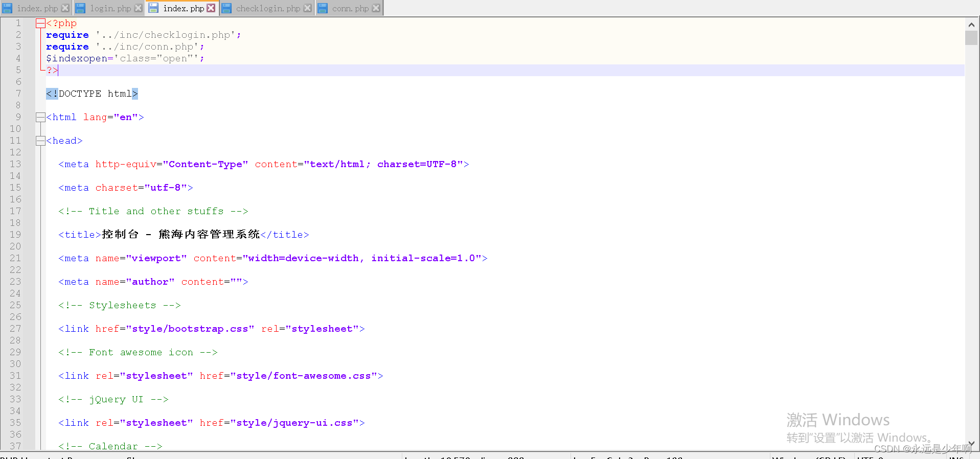Click the save-state icon on conn.php tab

point(323,8)
